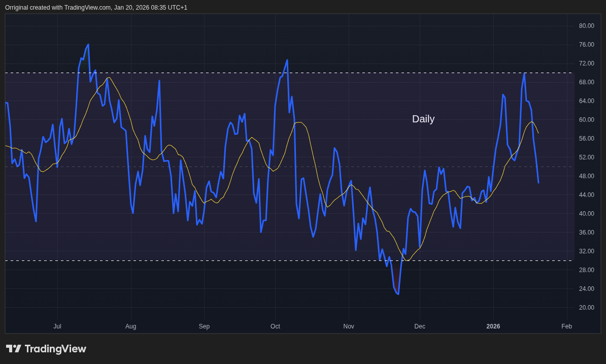Click the 'Daily' timeframe label
Screen dimensions: 606x364
point(423,119)
